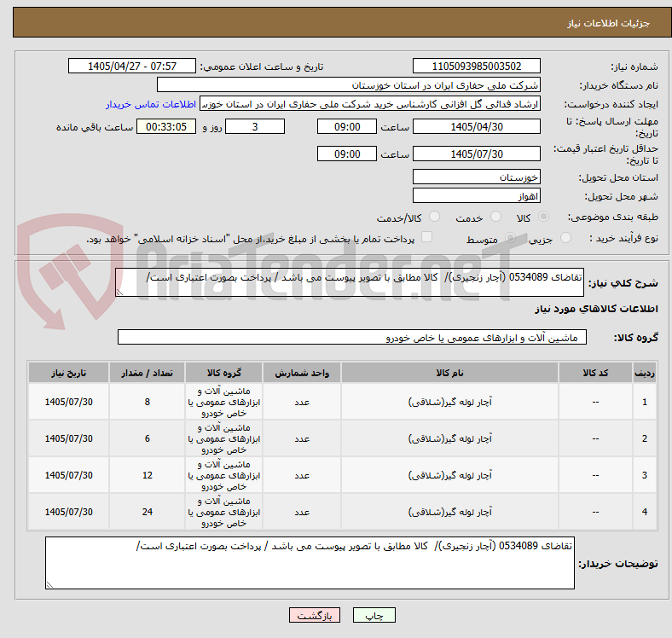
Task: Click the response deadline time 09:00 field
Action: tap(347, 127)
